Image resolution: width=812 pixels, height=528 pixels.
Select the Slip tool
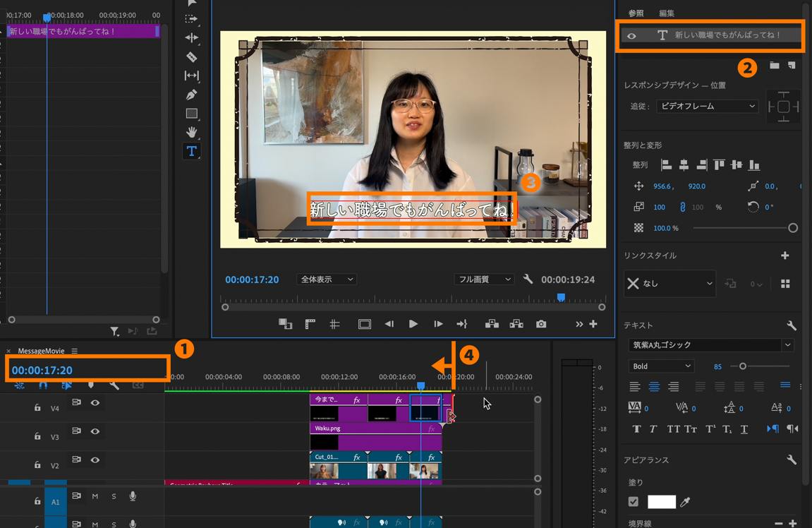pos(191,76)
